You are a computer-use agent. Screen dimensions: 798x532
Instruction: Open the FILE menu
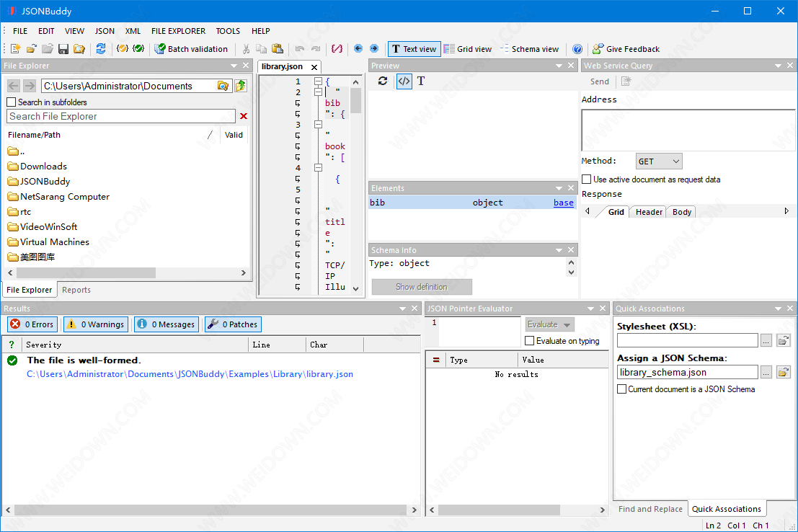tap(20, 31)
